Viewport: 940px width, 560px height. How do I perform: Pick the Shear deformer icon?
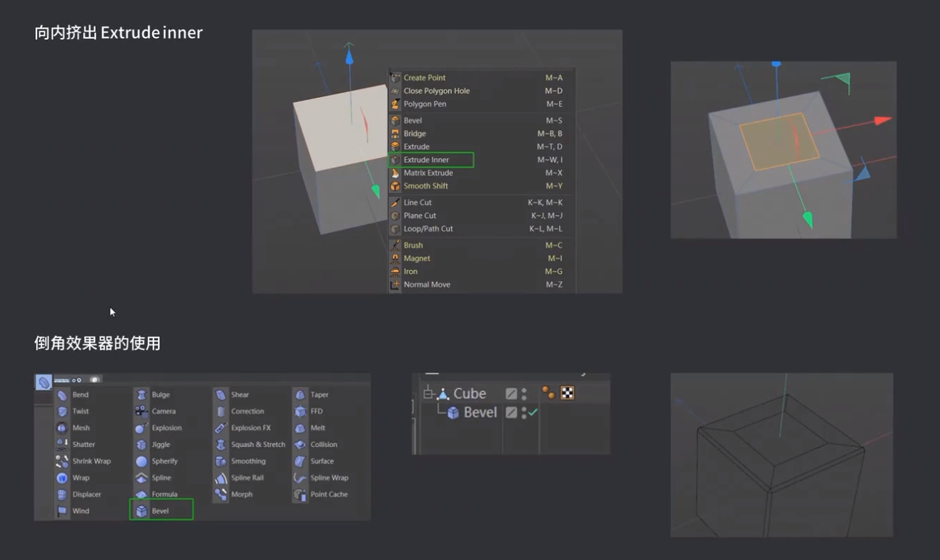coord(221,395)
